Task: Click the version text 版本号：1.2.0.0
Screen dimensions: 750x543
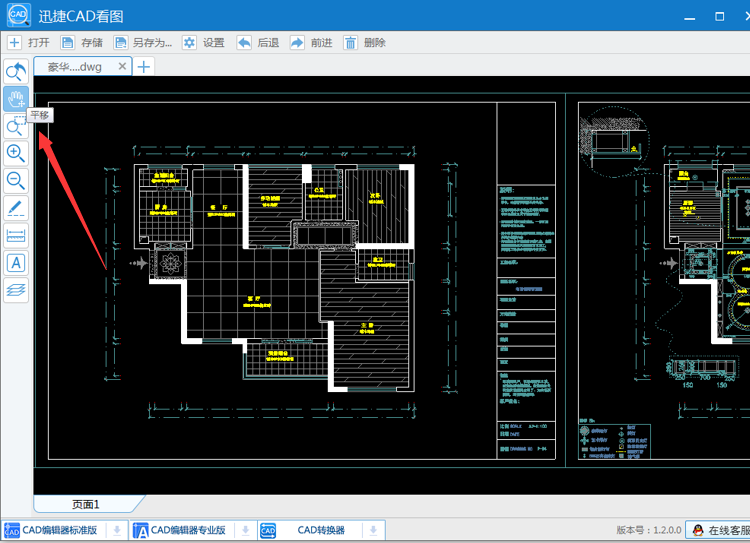Action: [649, 530]
